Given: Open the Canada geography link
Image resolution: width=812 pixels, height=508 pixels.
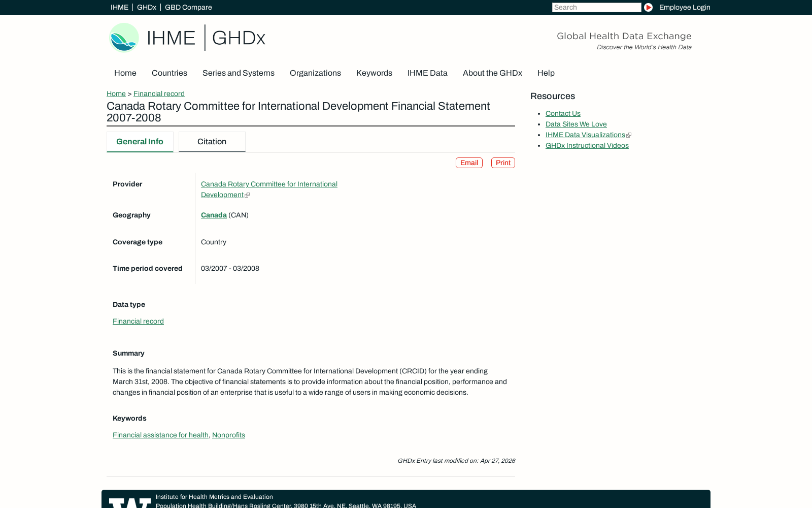Looking at the screenshot, I should click(x=214, y=215).
